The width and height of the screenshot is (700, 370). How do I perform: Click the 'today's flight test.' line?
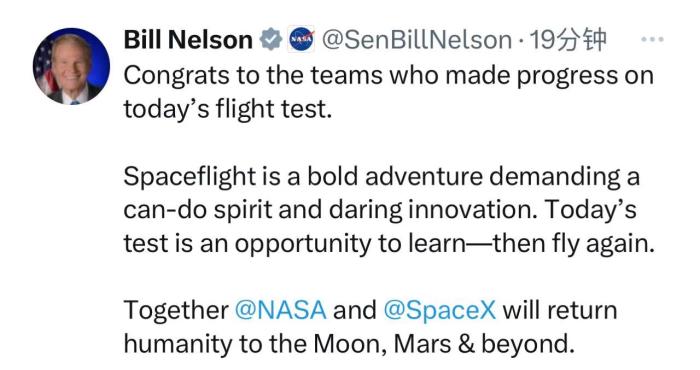click(x=228, y=109)
